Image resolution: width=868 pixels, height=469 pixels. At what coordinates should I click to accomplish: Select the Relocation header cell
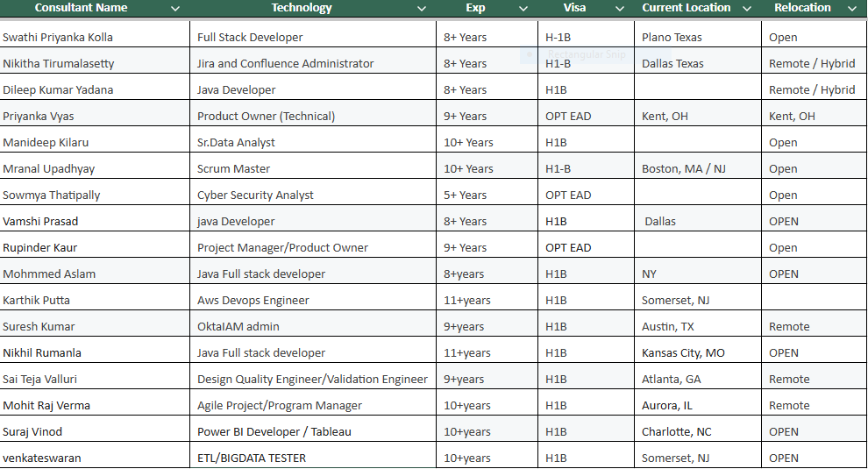click(814, 8)
